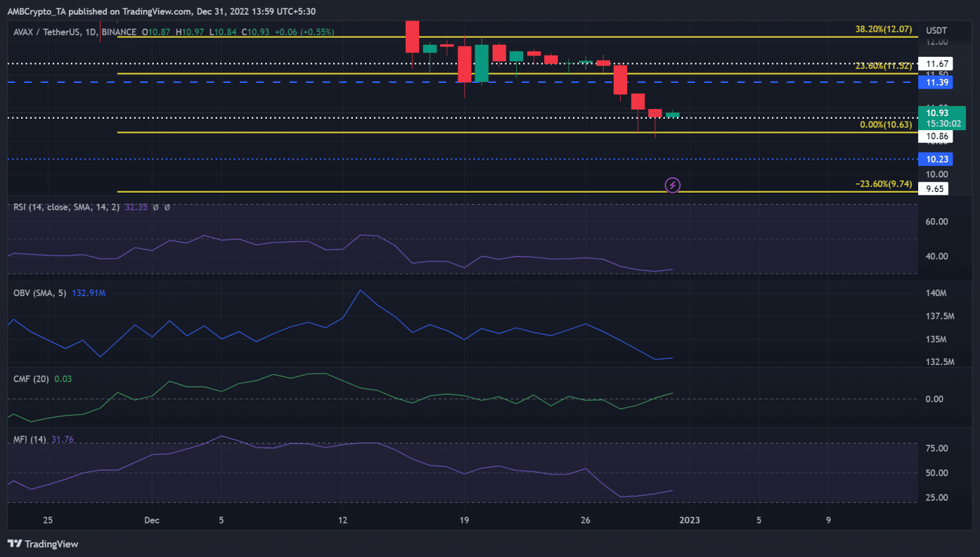Click the 2023 label on time axis
980x557 pixels.
(690, 520)
